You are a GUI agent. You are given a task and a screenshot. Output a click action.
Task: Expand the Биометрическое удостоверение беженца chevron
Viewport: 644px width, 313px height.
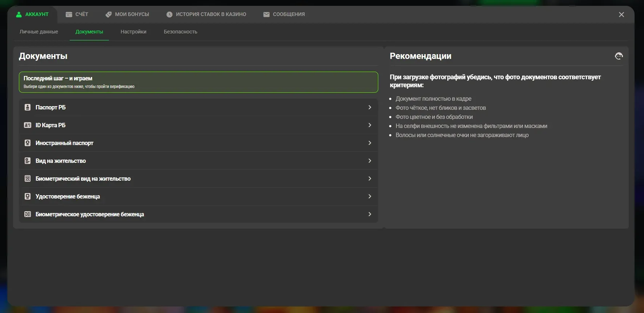click(x=370, y=214)
